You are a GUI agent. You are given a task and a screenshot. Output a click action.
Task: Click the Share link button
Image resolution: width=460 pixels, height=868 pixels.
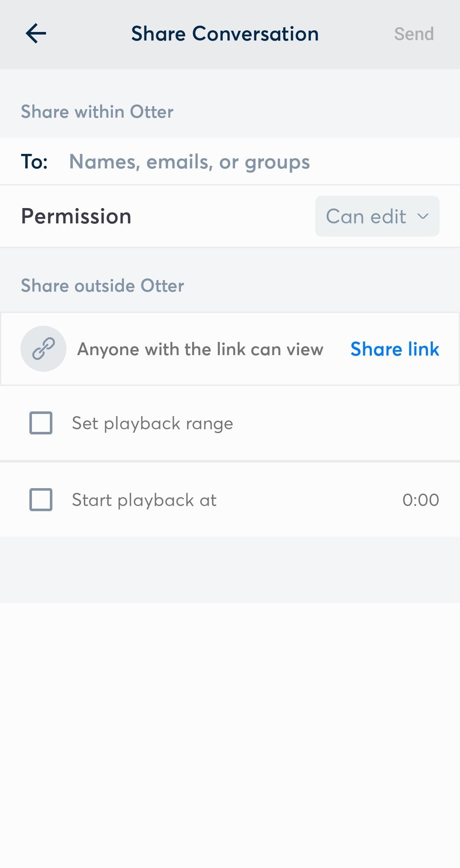tap(395, 349)
